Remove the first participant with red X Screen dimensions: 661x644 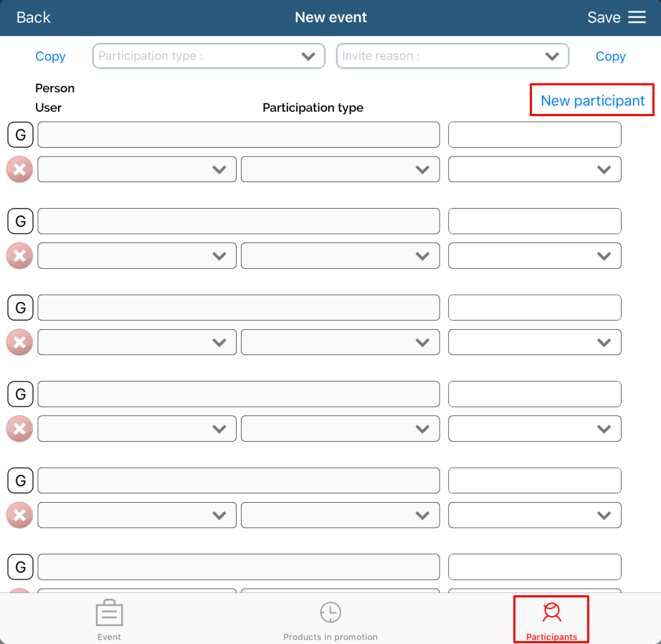pyautogui.click(x=19, y=170)
